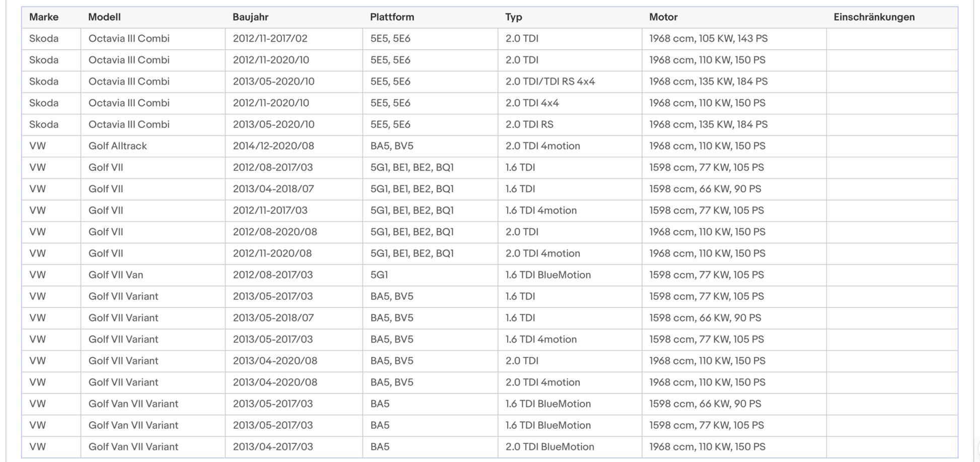980x462 pixels.
Task: Click the Einschränkungen column header
Action: point(874,17)
